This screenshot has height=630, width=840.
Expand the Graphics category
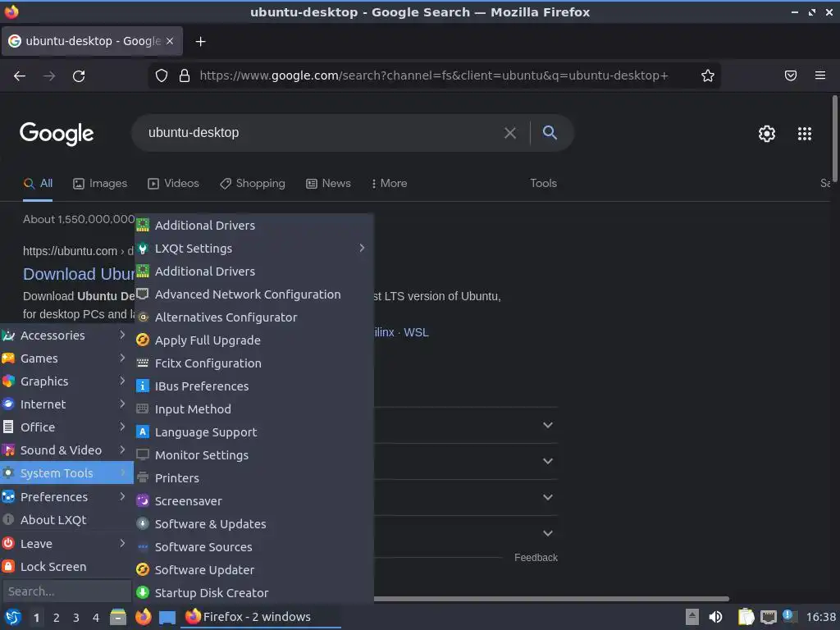[x=66, y=381]
